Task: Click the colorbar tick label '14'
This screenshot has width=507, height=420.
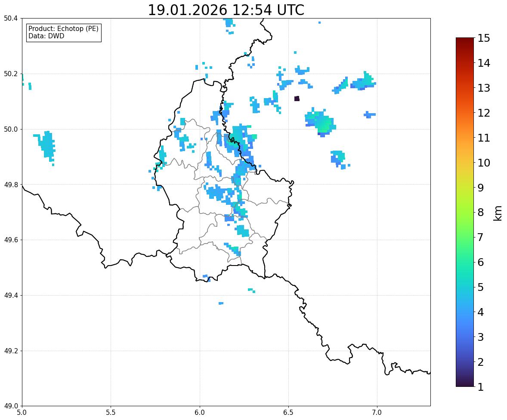Action: tap(484, 63)
